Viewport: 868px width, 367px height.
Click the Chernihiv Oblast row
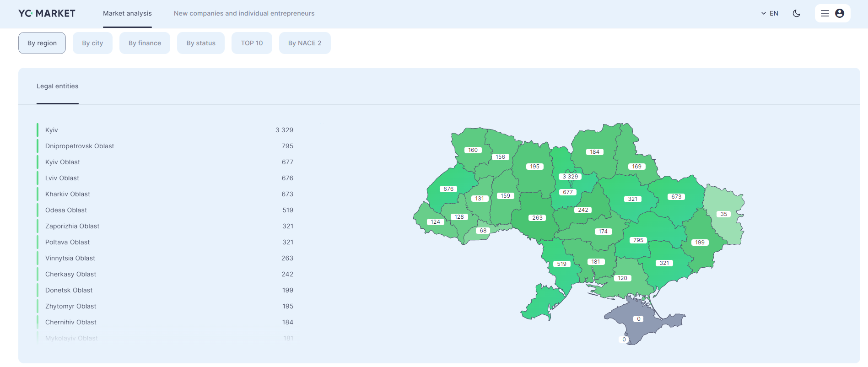pos(165,322)
